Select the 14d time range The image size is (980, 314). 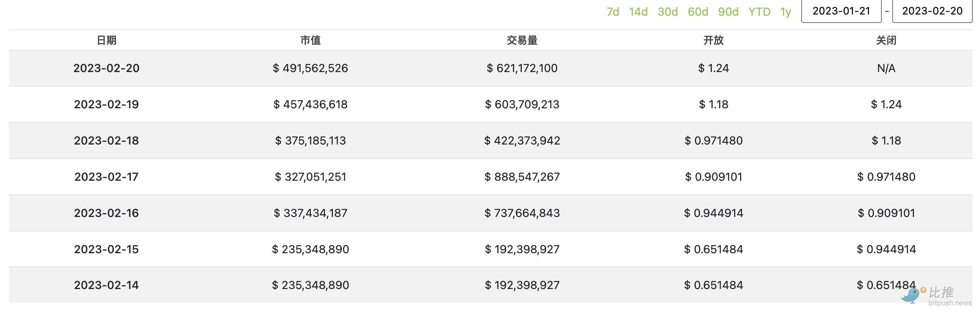point(638,12)
